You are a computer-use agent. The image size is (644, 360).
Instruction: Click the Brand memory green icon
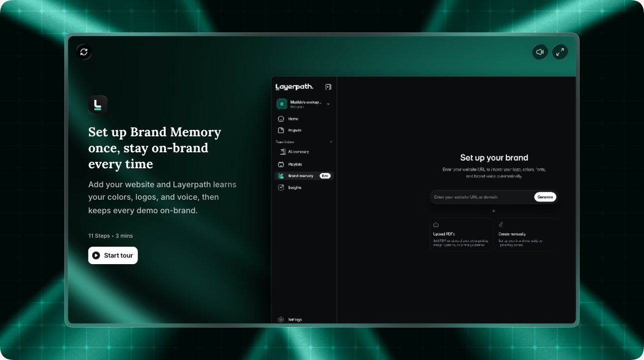click(281, 176)
